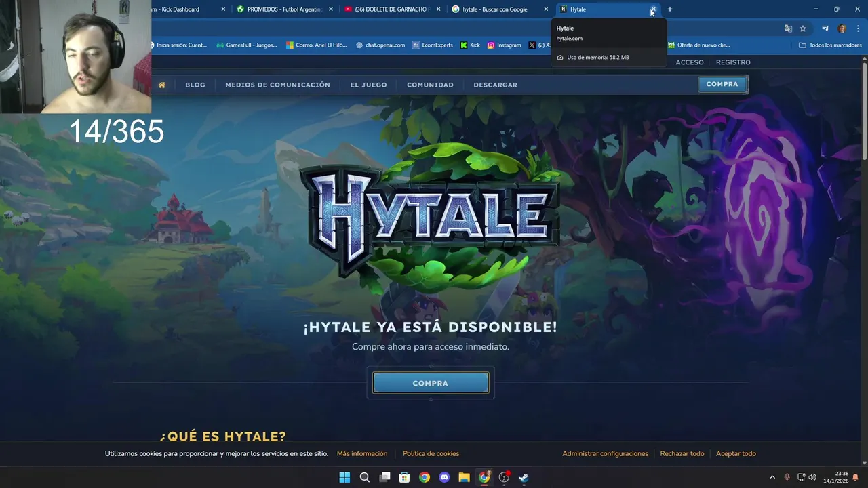Click the microphone tray icon
Image resolution: width=868 pixels, height=488 pixels.
click(x=787, y=477)
